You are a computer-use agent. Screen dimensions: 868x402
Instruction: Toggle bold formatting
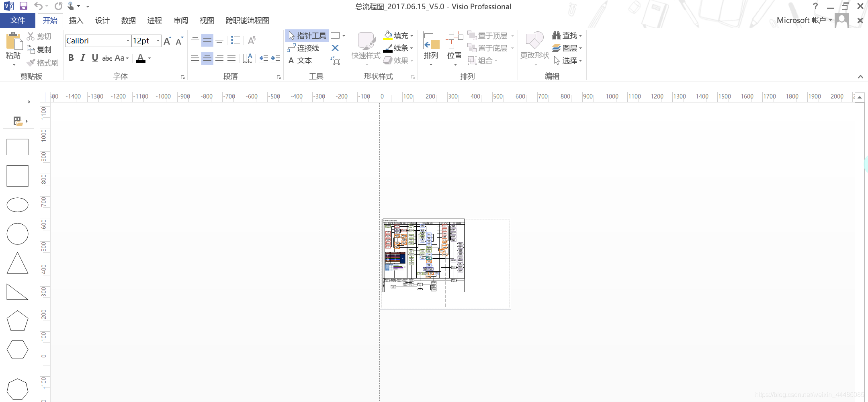click(x=72, y=57)
